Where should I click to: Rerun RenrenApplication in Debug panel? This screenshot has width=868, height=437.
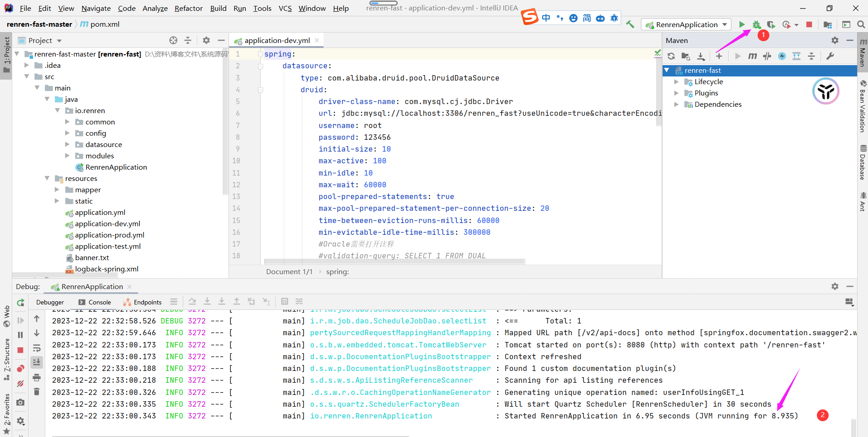20,303
